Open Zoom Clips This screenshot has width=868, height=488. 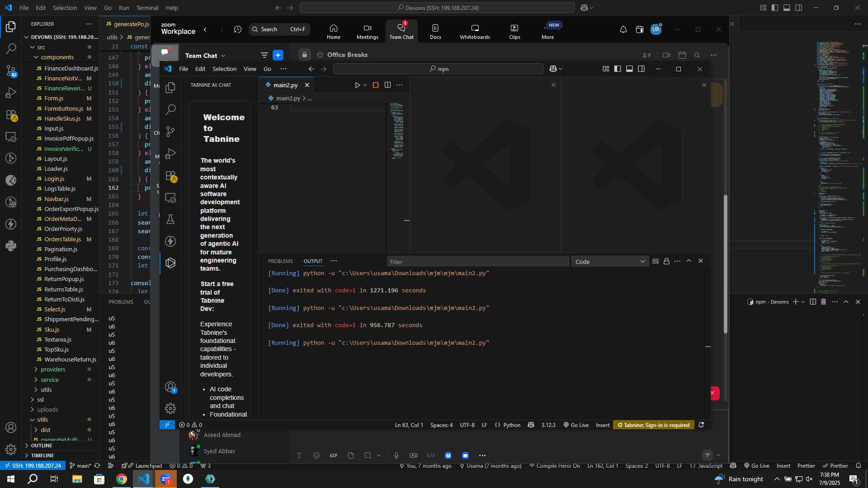tap(514, 32)
